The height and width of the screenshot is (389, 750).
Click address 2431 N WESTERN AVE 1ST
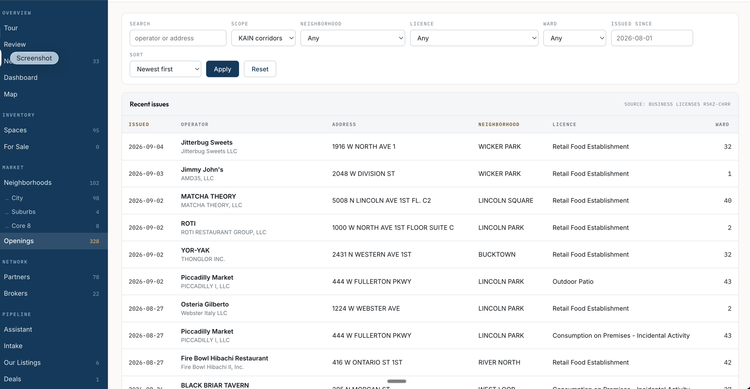coord(372,255)
